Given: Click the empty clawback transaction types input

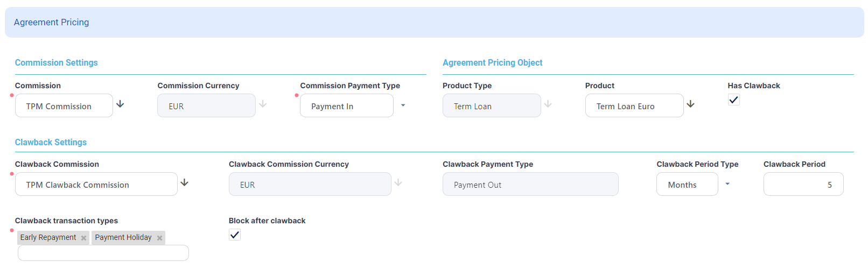Looking at the screenshot, I should click(103, 253).
